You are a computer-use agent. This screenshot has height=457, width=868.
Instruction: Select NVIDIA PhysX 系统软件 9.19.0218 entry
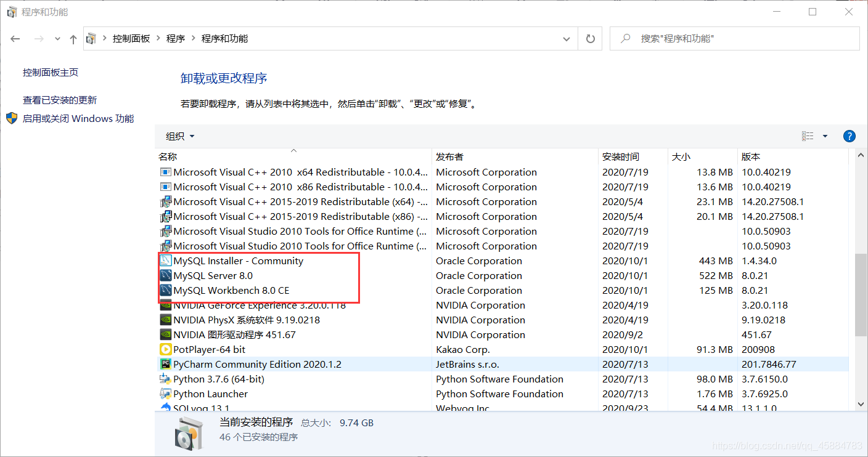point(247,320)
